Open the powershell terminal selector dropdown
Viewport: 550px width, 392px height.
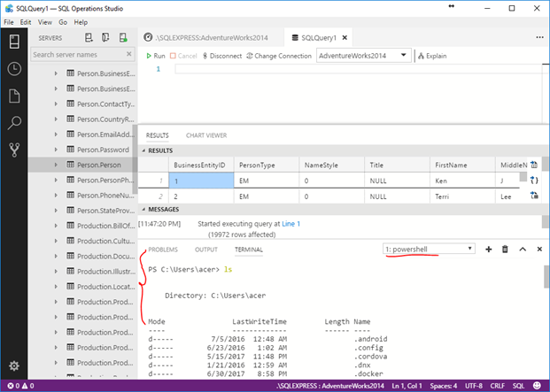coord(429,249)
